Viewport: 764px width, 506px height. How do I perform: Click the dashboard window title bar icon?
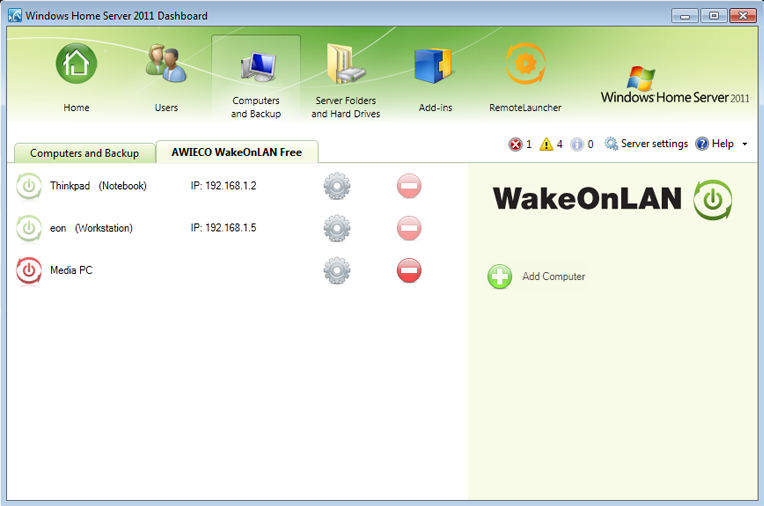pyautogui.click(x=15, y=16)
